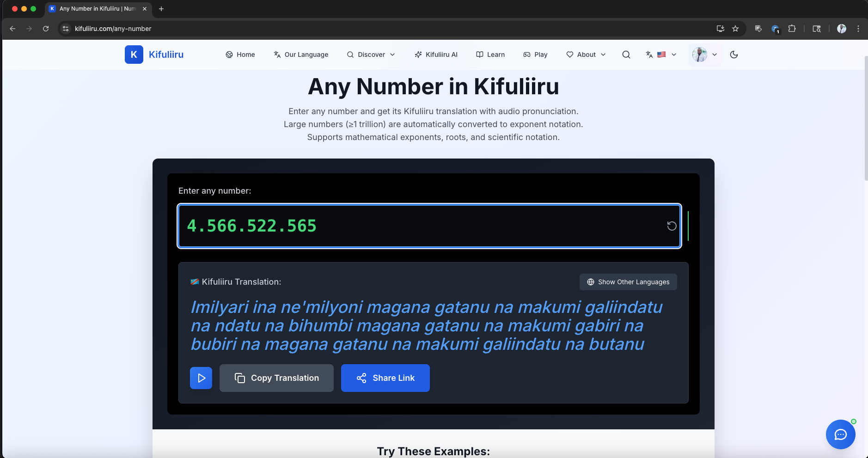Open the chat bubble widget
868x458 pixels.
tap(840, 434)
